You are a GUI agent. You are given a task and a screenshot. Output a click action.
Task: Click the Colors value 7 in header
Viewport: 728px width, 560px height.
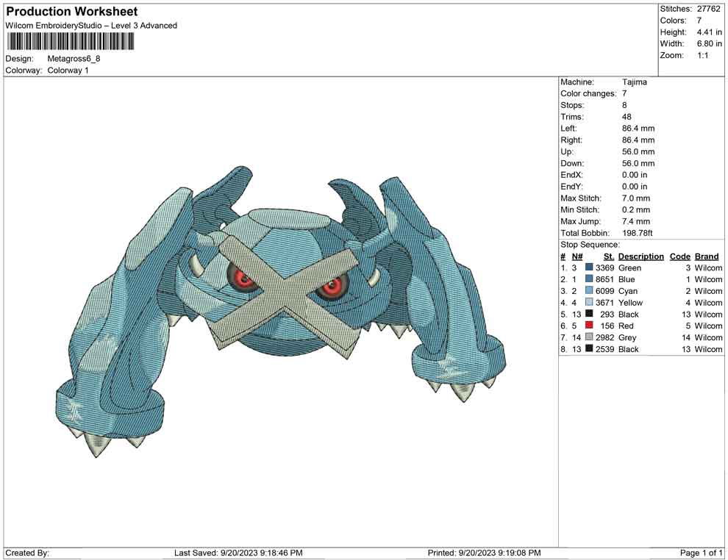pos(699,21)
